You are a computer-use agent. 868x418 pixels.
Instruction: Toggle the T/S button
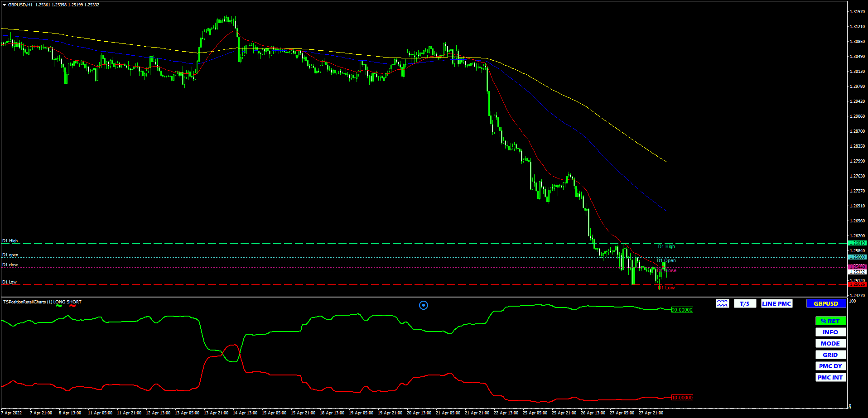point(745,303)
